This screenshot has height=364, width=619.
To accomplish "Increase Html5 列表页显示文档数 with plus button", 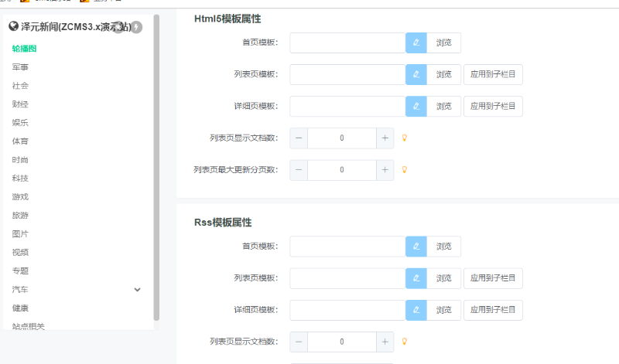I will (385, 138).
